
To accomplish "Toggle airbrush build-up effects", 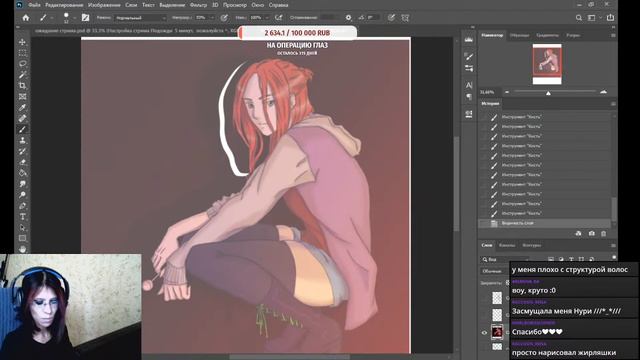I will 279,18.
